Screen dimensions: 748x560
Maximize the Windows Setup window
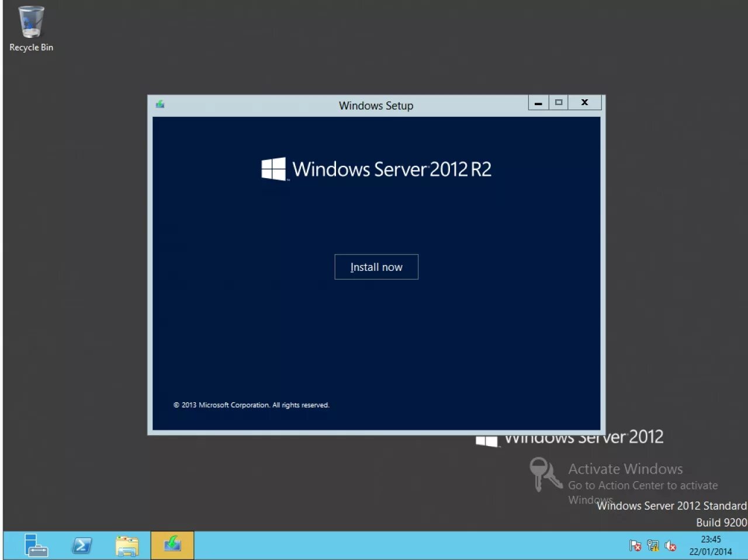click(x=558, y=102)
